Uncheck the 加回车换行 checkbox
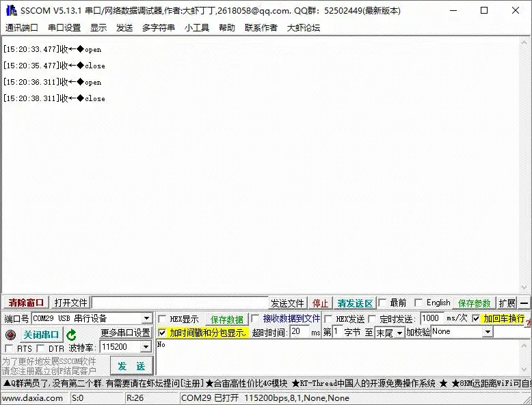 click(476, 318)
